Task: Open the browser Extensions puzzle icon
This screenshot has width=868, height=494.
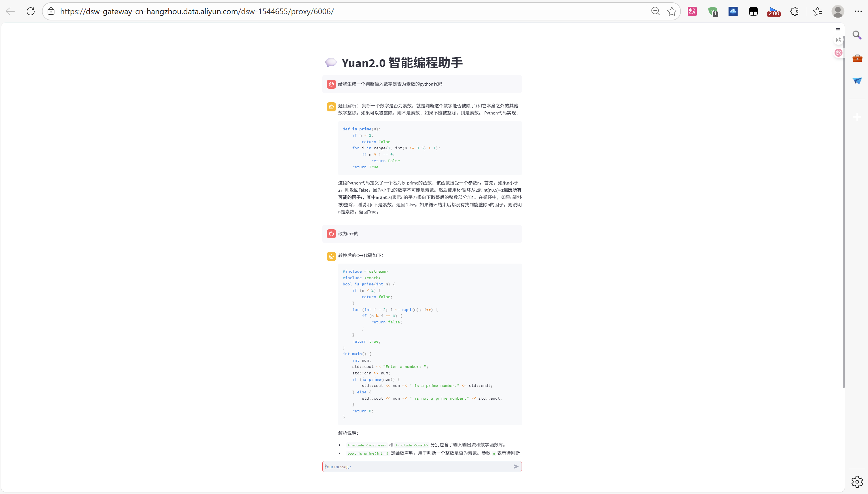Action: click(794, 11)
